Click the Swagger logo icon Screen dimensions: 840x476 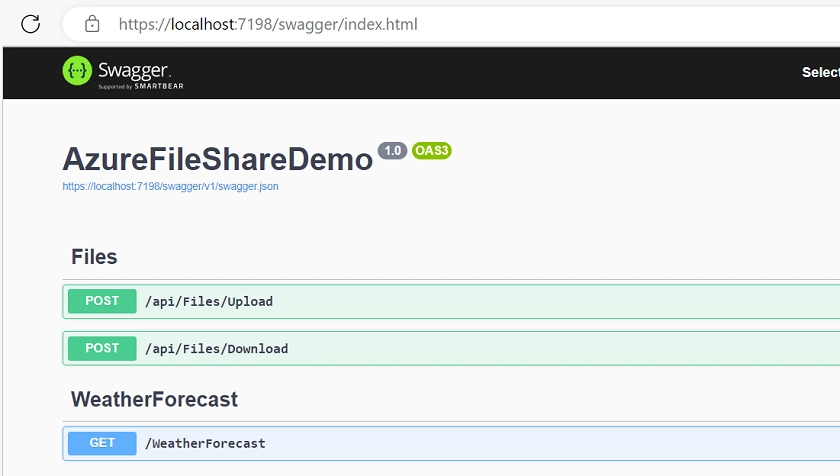tap(77, 71)
